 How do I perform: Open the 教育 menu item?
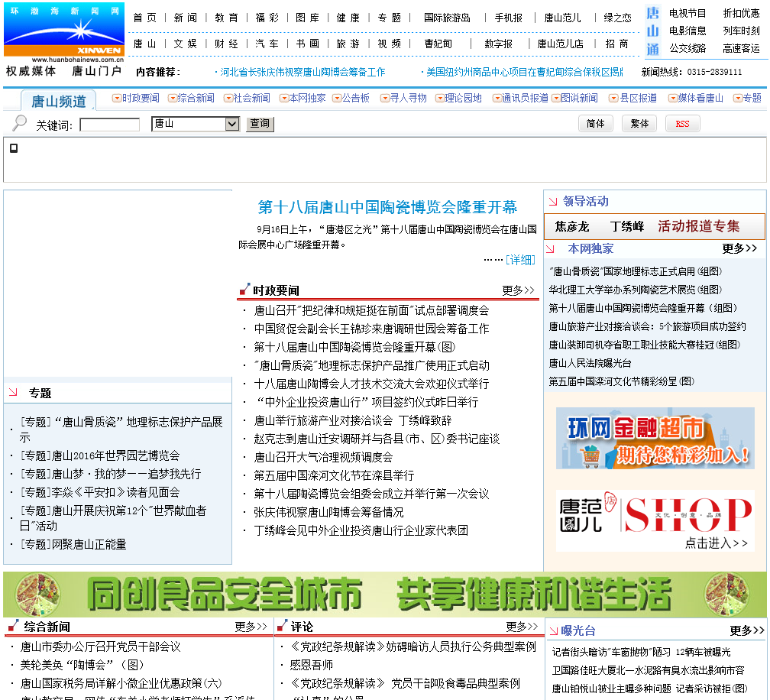point(226,18)
